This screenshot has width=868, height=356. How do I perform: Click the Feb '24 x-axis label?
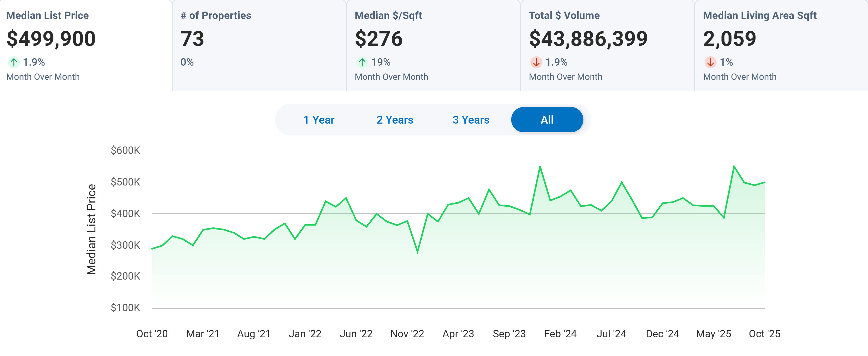[560, 334]
